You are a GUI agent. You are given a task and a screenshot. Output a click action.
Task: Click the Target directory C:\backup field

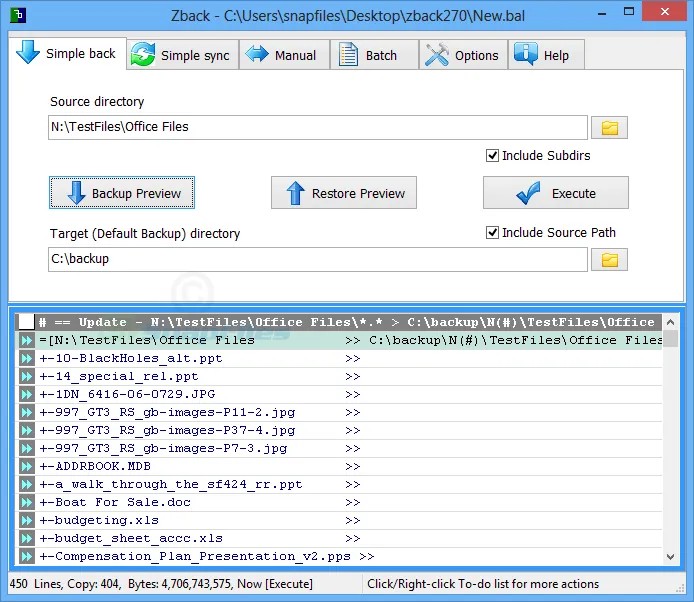coord(318,259)
